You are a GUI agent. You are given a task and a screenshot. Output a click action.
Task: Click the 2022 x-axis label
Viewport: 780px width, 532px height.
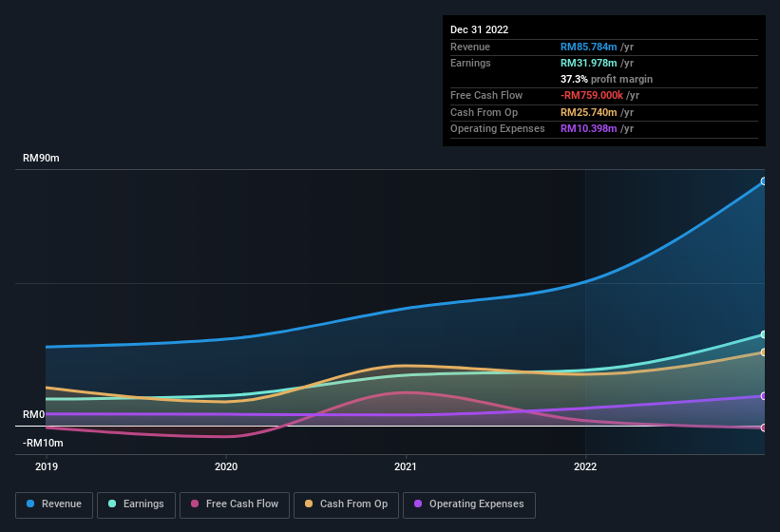pos(585,466)
